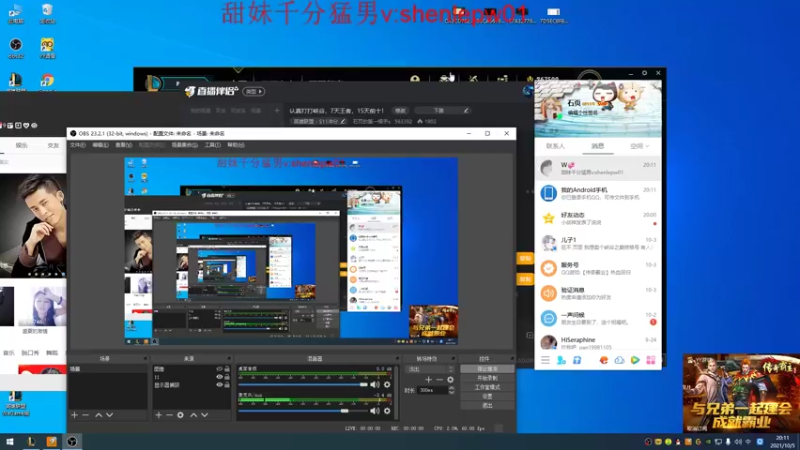Open Windows Start menu

(x=10, y=442)
